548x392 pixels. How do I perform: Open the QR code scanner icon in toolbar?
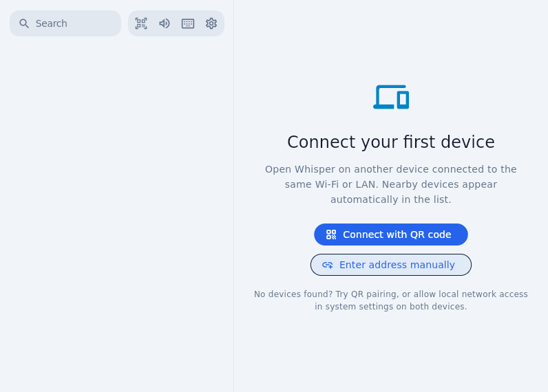click(x=141, y=23)
